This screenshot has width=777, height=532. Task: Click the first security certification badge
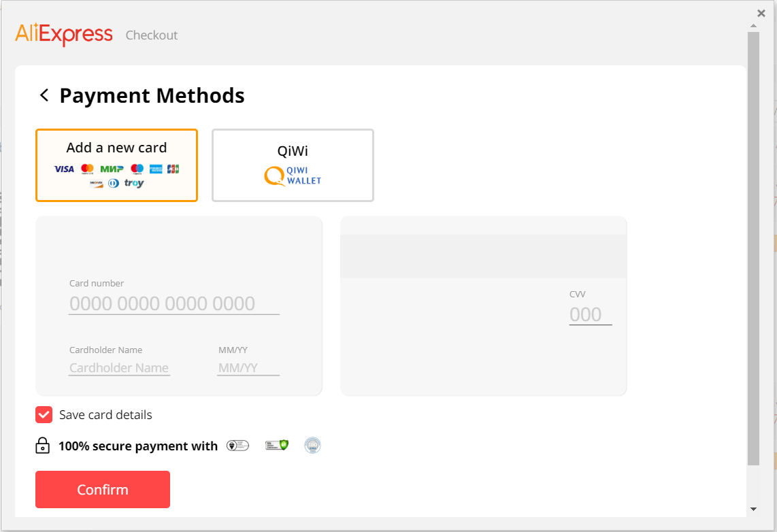(x=238, y=446)
